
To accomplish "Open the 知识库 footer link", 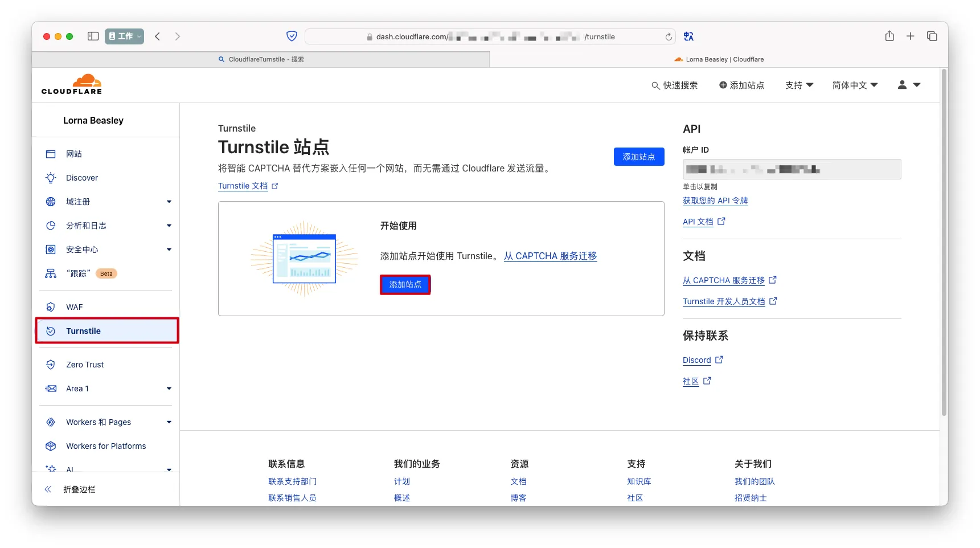I will click(639, 481).
